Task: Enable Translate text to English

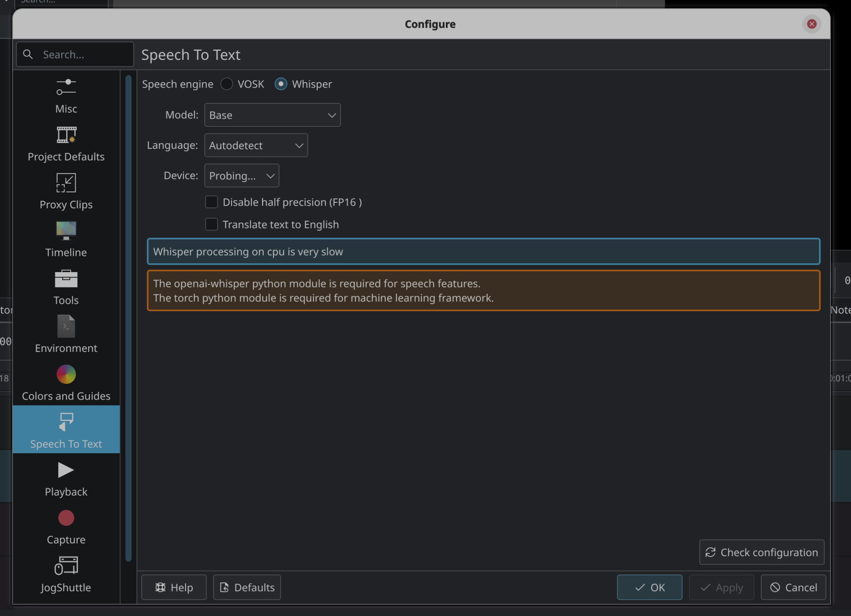Action: [212, 224]
